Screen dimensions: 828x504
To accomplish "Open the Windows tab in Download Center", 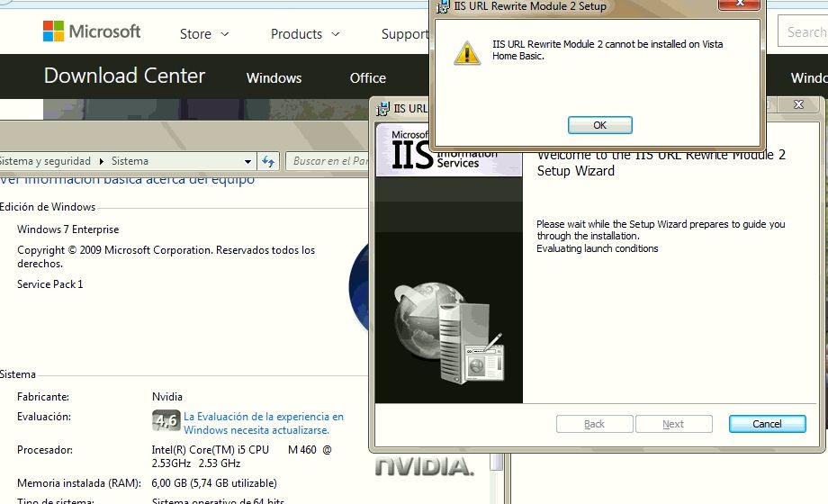I will point(274,77).
